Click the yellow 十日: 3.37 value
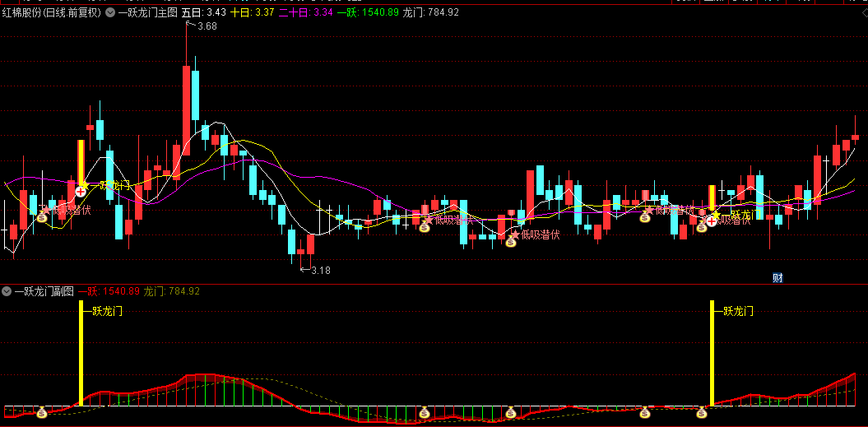868x427 pixels. (x=252, y=12)
